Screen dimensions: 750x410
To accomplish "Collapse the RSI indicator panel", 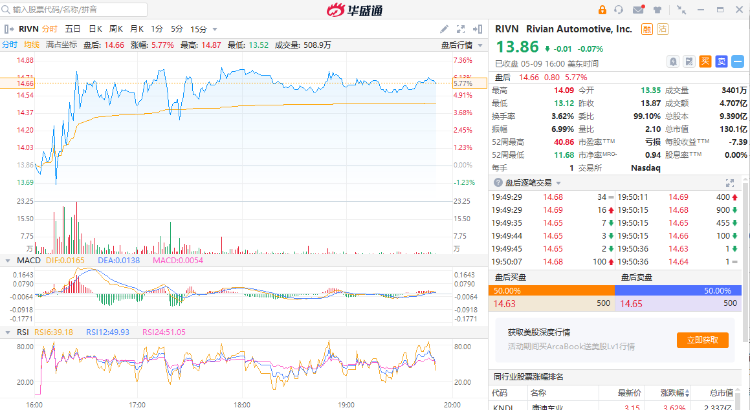I will coord(8,332).
